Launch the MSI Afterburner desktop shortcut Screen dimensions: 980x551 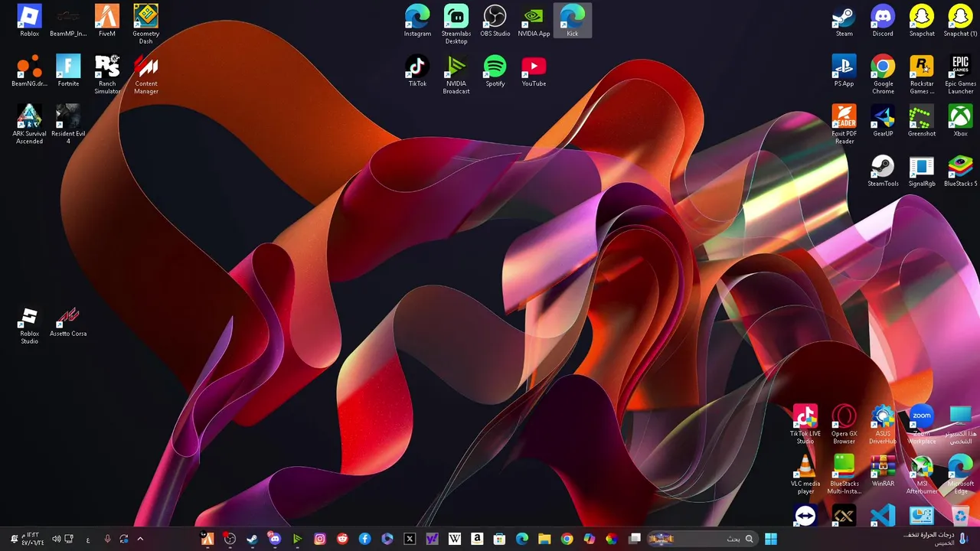(x=922, y=474)
